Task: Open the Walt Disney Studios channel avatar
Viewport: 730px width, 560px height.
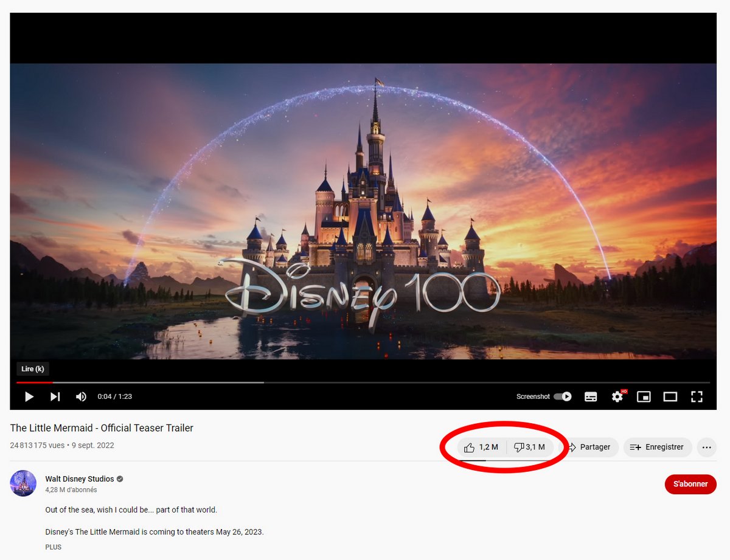Action: (x=23, y=483)
